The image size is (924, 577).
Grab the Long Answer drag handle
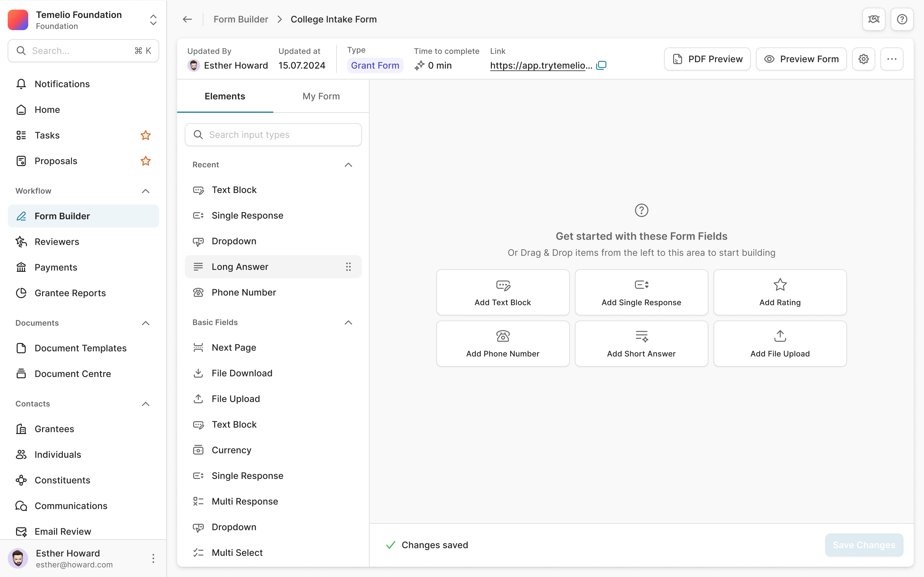point(348,267)
